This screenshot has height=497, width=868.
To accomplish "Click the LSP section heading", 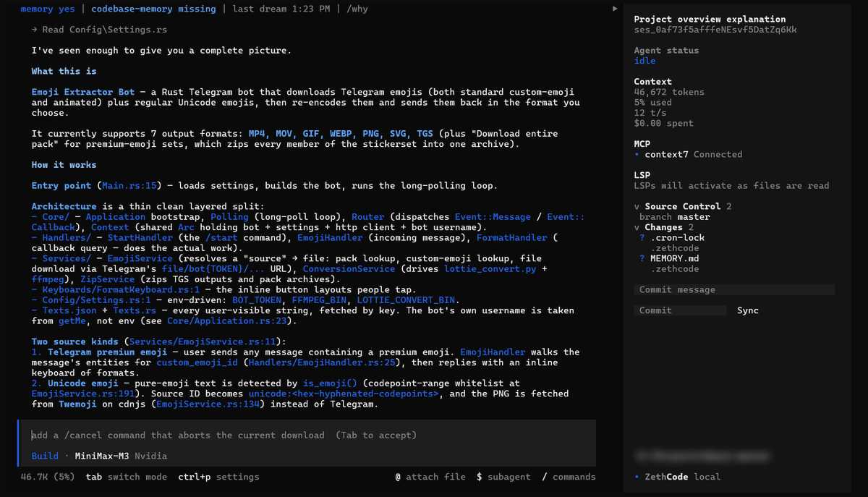I will [642, 176].
